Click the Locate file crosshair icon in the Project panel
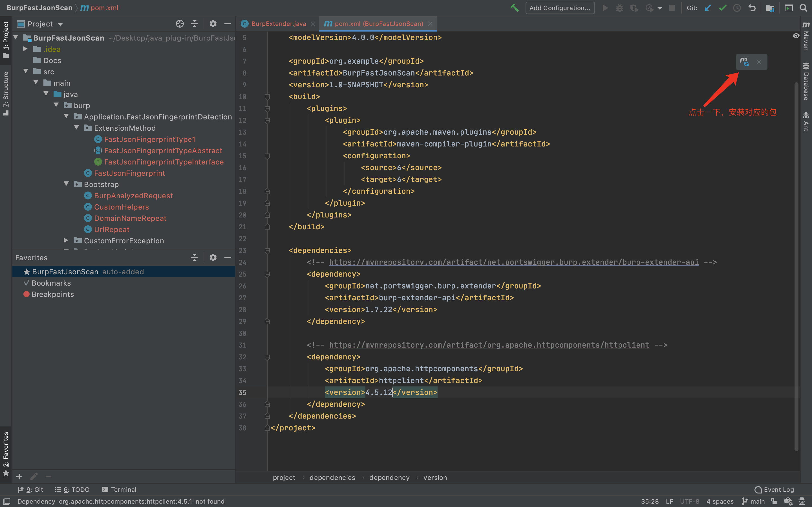Image resolution: width=812 pixels, height=507 pixels. (180, 24)
